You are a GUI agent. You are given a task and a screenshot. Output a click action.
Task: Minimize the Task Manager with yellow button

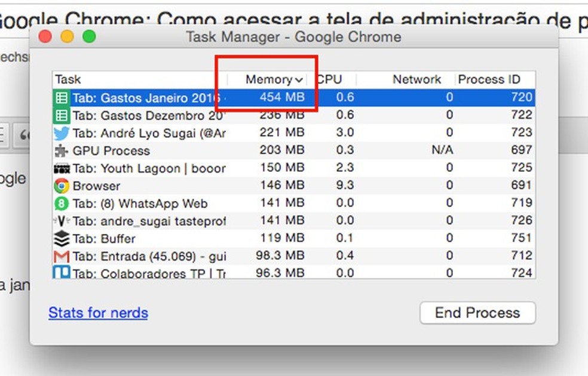(x=67, y=37)
